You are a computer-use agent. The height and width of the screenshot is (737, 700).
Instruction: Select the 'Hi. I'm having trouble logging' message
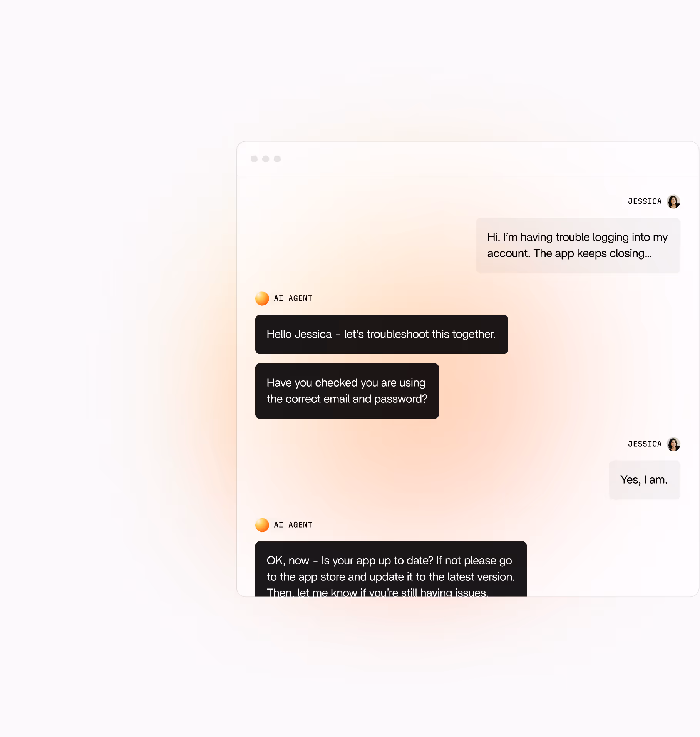(578, 245)
